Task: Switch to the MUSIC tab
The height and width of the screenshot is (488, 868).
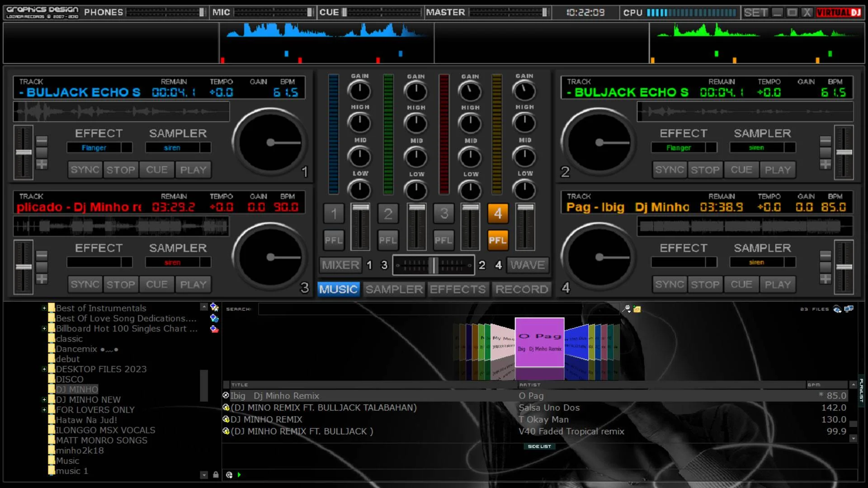Action: click(x=338, y=289)
